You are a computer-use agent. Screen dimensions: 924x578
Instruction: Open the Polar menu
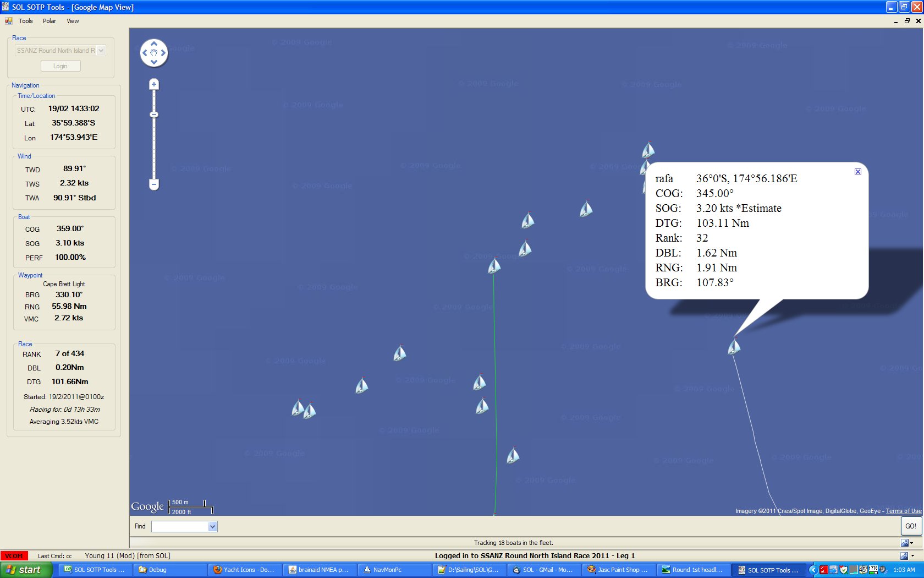coord(50,21)
